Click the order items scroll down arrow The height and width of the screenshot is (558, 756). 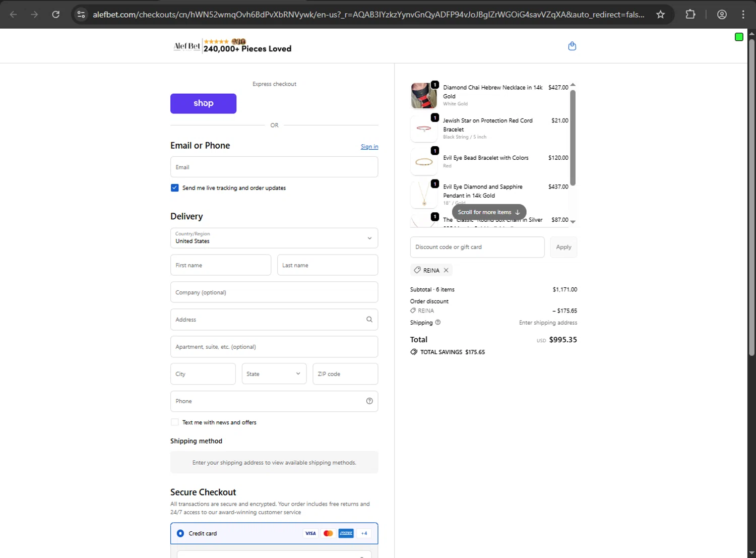[573, 222]
